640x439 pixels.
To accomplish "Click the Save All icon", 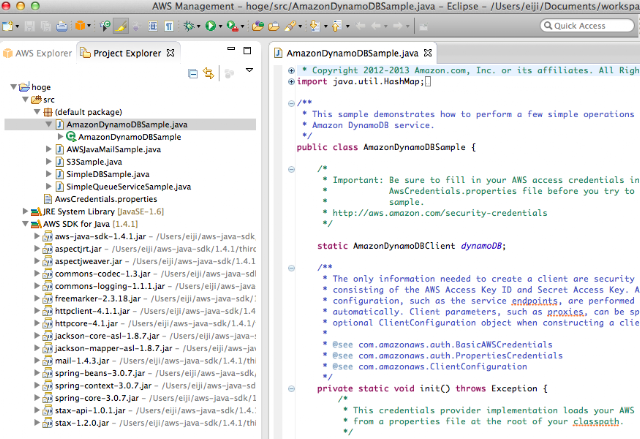I will click(46, 27).
